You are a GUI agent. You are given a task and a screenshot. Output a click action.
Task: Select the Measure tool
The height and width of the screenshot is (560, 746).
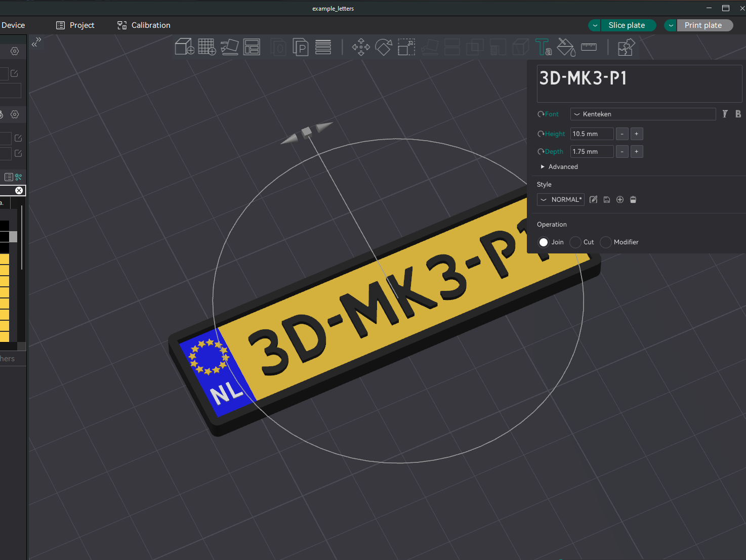coord(588,47)
